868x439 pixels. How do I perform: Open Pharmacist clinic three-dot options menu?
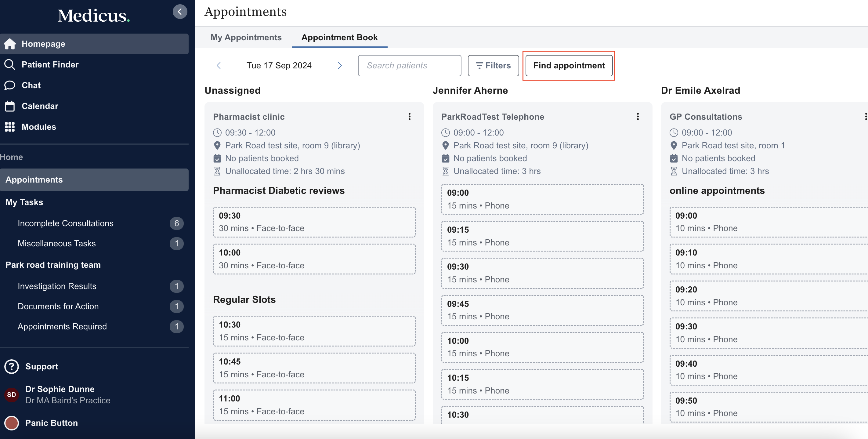[x=409, y=117]
